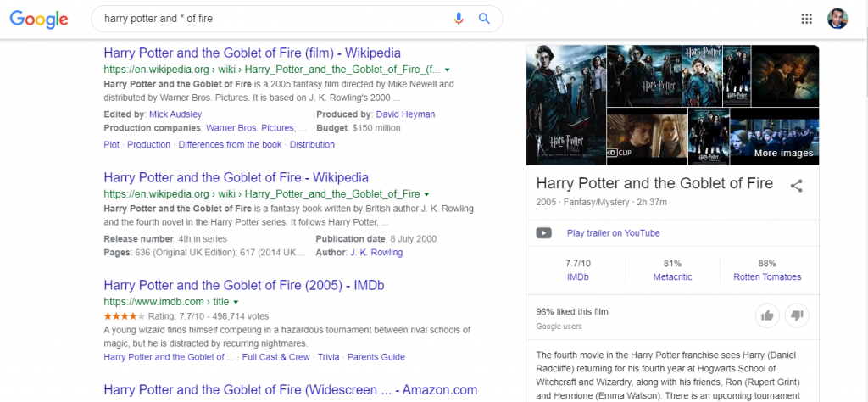This screenshot has height=402, width=868.
Task: Click 'Budget: $150 million' text
Action: pyautogui.click(x=359, y=128)
